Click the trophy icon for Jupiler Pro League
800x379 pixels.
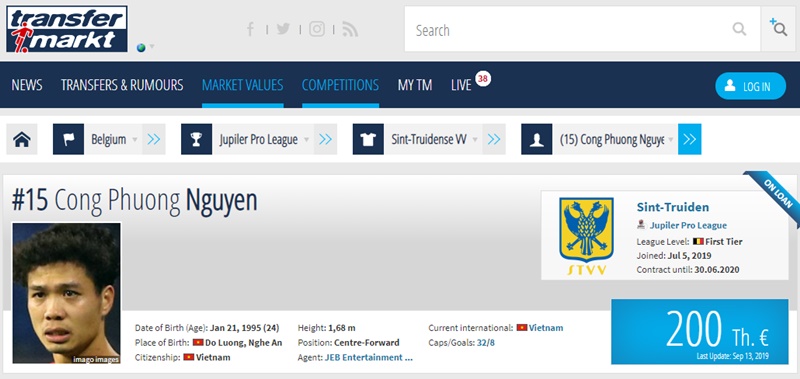(196, 139)
